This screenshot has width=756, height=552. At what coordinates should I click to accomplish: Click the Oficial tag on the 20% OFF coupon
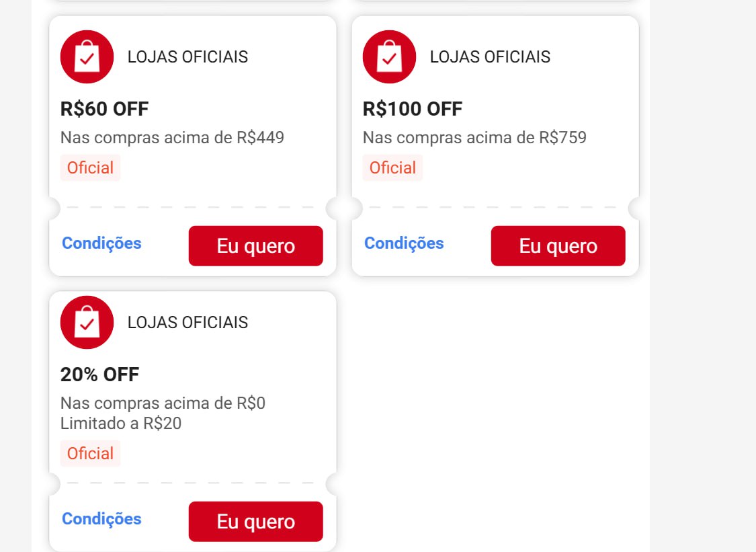click(x=90, y=453)
